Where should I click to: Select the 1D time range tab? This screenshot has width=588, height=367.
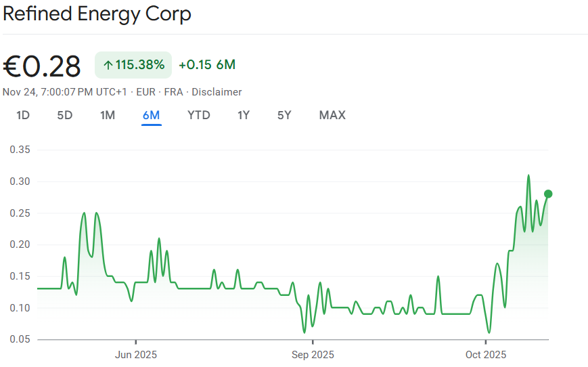click(23, 115)
